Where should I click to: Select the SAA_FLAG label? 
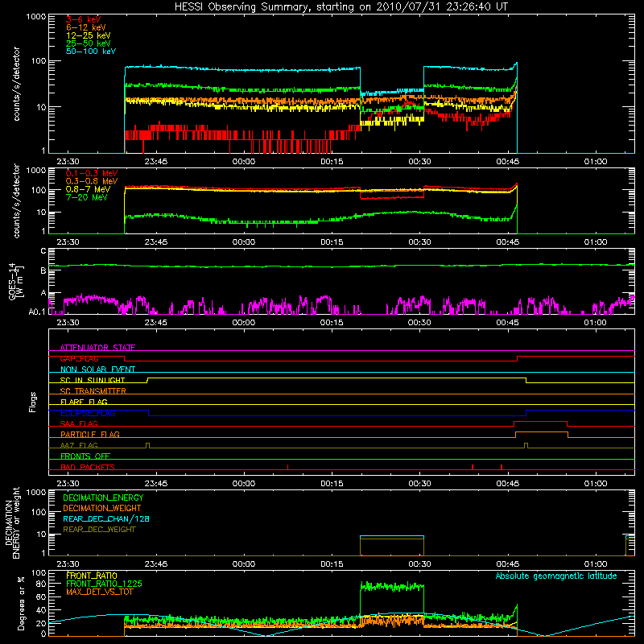[x=79, y=423]
